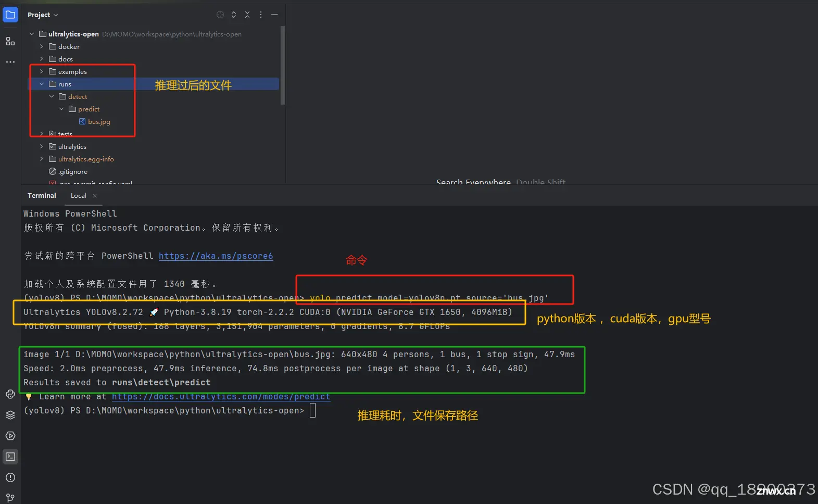Collapse the ultralytics-open root folder
The width and height of the screenshot is (818, 504).
coord(32,34)
